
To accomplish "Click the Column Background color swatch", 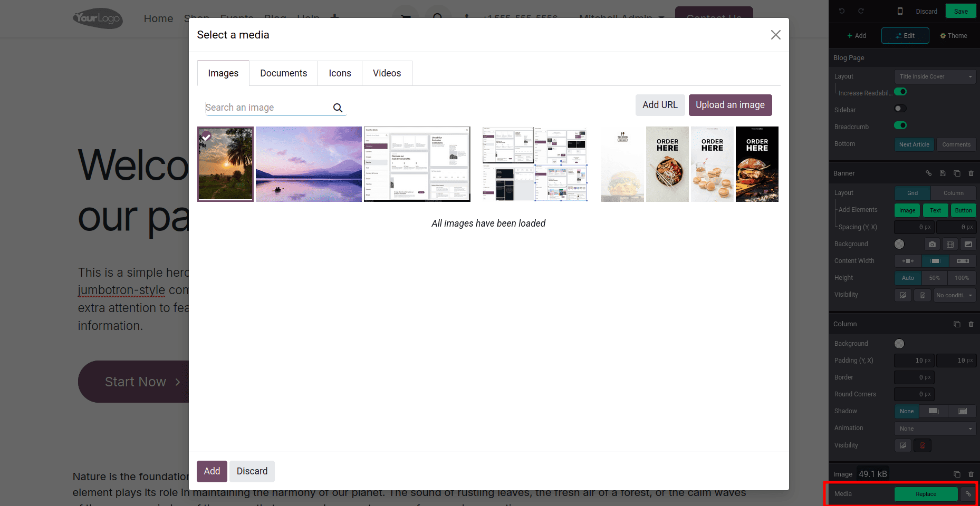I will coord(900,343).
